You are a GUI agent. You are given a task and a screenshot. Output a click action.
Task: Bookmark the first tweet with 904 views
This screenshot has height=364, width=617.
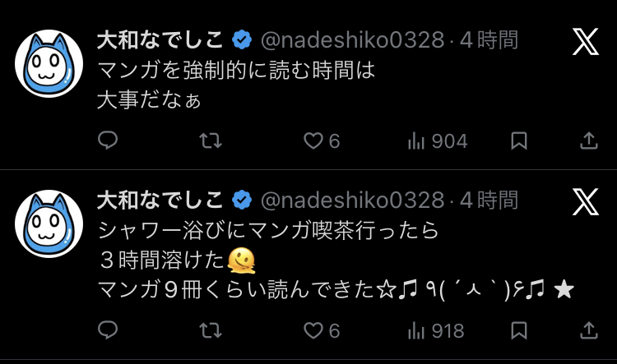click(x=519, y=141)
